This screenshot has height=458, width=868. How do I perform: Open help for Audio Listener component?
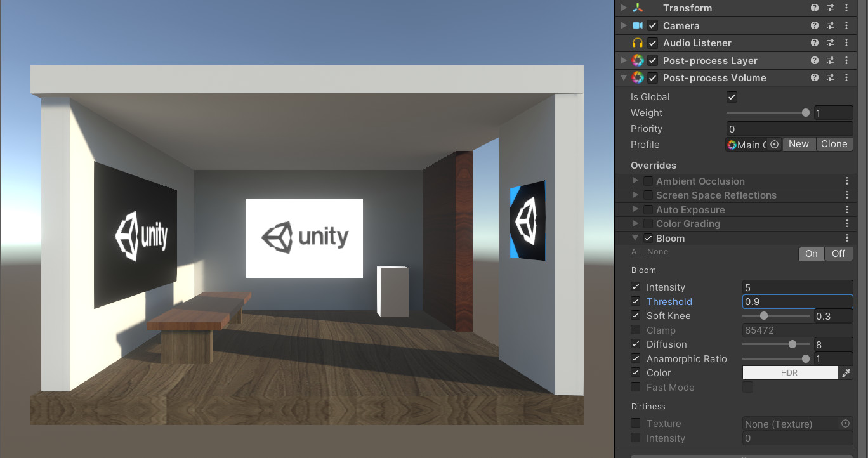(x=815, y=43)
